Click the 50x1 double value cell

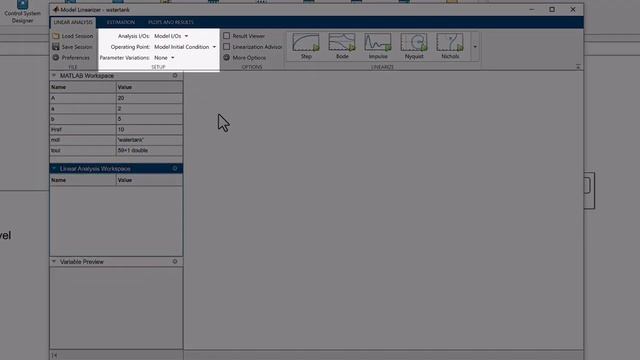(x=149, y=150)
